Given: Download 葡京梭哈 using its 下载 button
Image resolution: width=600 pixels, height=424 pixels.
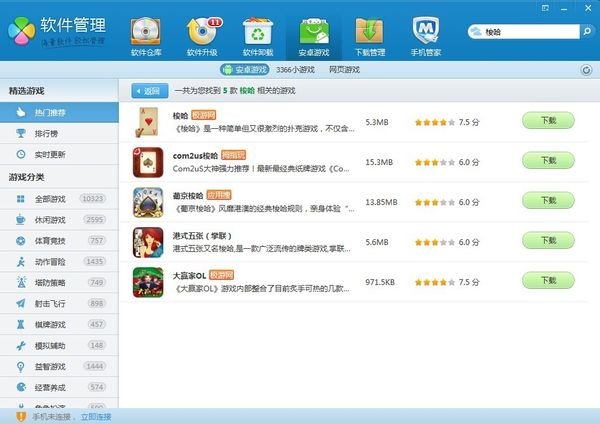Looking at the screenshot, I should point(548,200).
